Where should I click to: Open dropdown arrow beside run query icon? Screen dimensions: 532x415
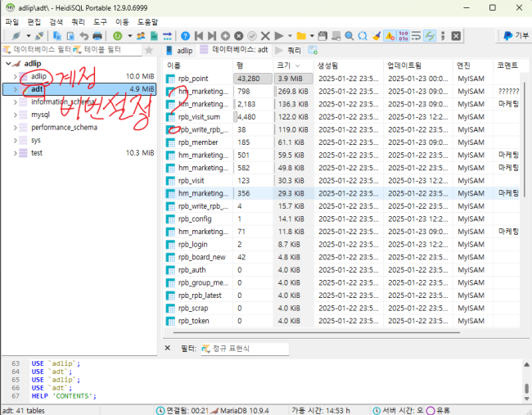pyautogui.click(x=290, y=36)
